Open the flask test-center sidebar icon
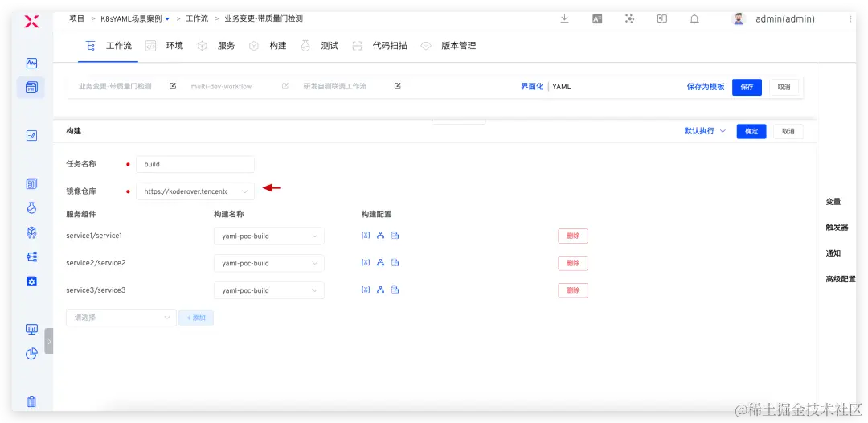Screen dimensions: 868x423 click(x=31, y=207)
